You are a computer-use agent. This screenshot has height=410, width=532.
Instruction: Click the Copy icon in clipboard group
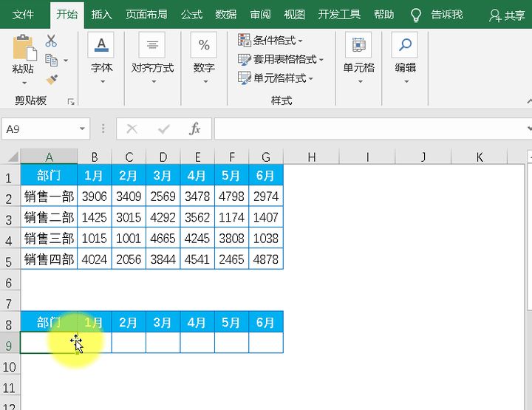click(51, 60)
